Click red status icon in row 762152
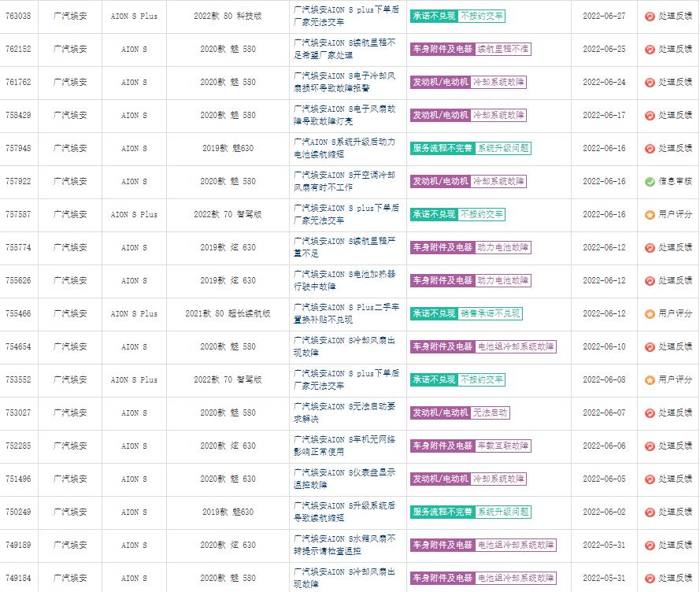 click(x=650, y=50)
